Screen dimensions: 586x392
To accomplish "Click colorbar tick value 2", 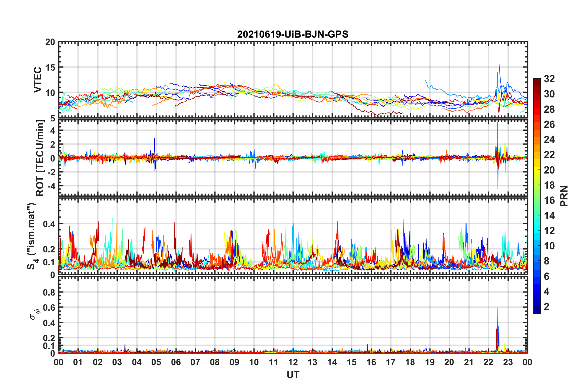I will [x=547, y=306].
